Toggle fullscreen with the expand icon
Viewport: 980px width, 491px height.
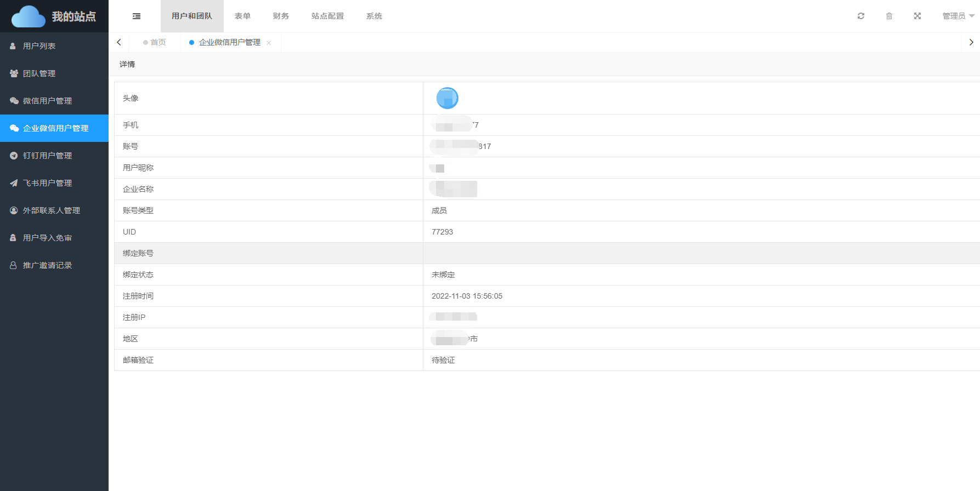pos(917,16)
